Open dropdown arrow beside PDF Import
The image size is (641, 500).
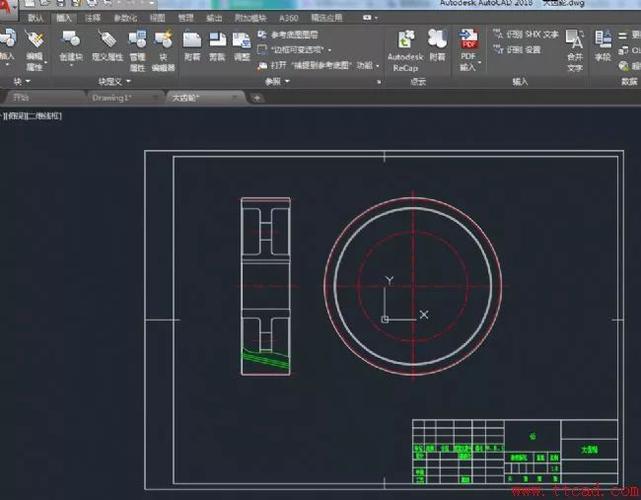(x=480, y=63)
